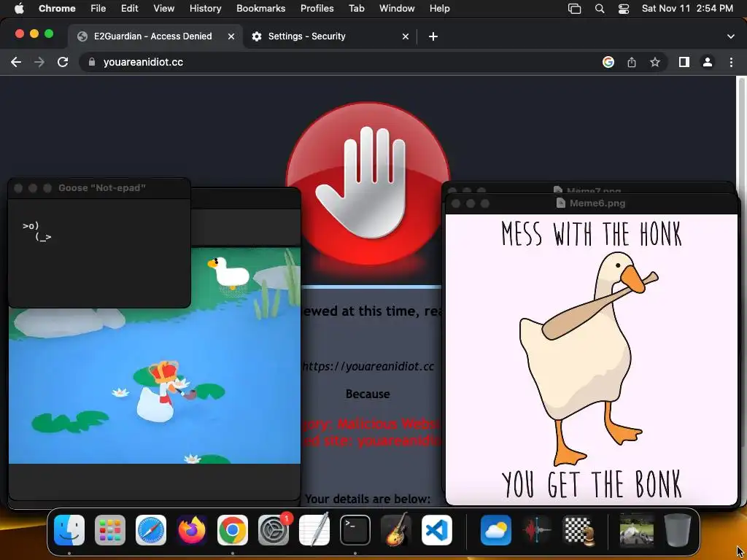Click the Meme6.png window title bar

click(x=591, y=203)
